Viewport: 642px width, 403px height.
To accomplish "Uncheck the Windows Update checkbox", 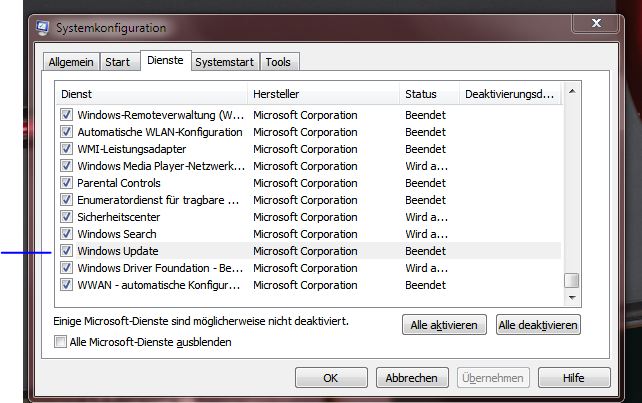I will tap(66, 251).
